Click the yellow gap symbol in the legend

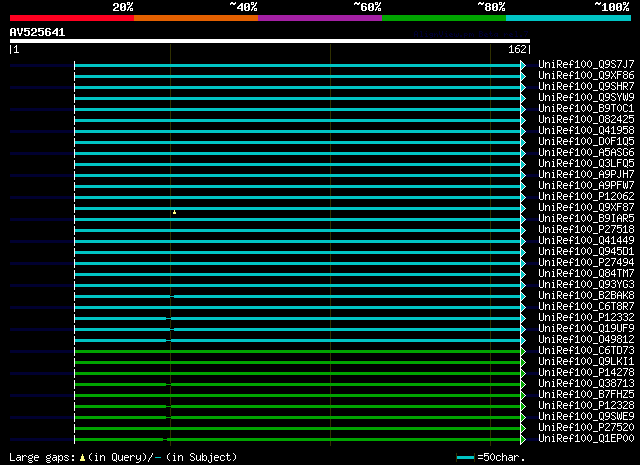pos(82,457)
